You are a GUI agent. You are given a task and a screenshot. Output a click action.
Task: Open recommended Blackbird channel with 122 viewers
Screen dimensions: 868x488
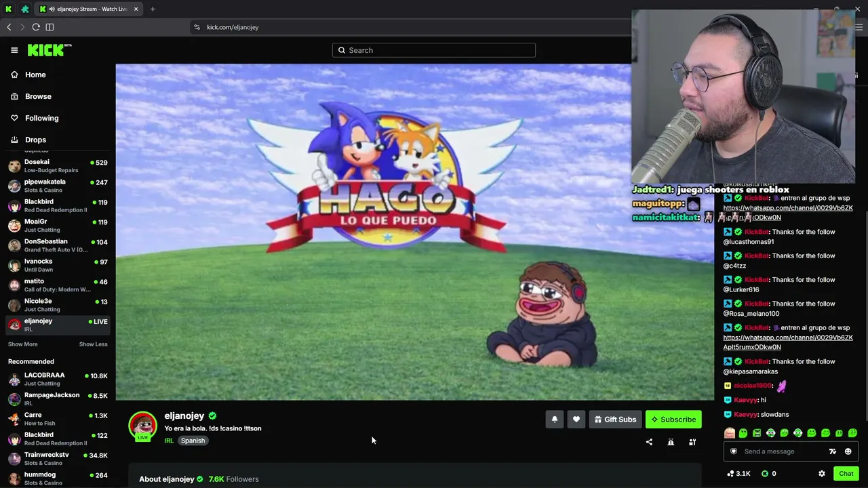[57, 439]
